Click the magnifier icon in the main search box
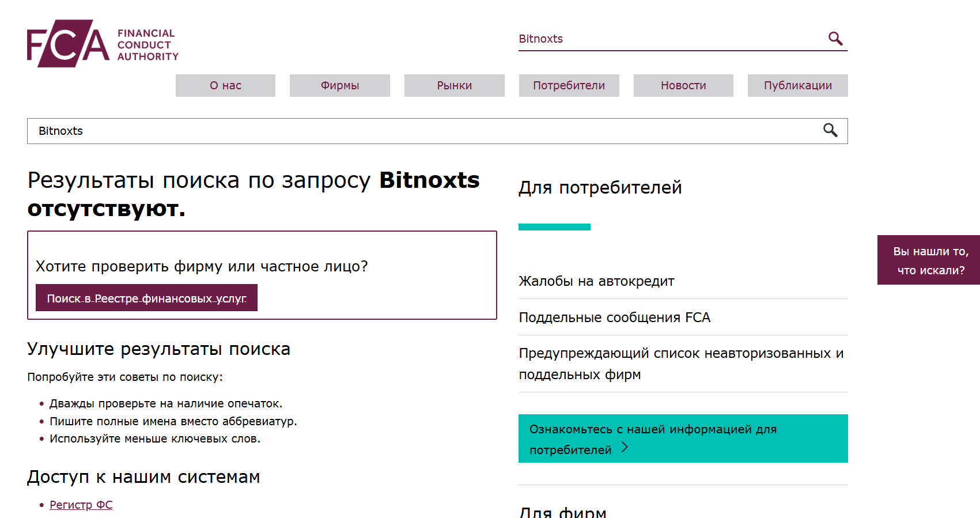 pos(830,130)
